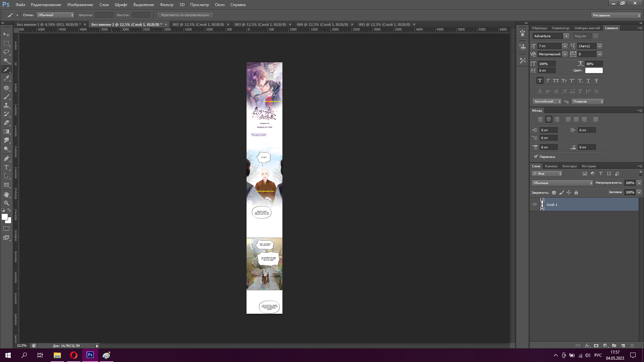Select the History Brush tool
The width and height of the screenshot is (644, 362).
tap(6, 114)
